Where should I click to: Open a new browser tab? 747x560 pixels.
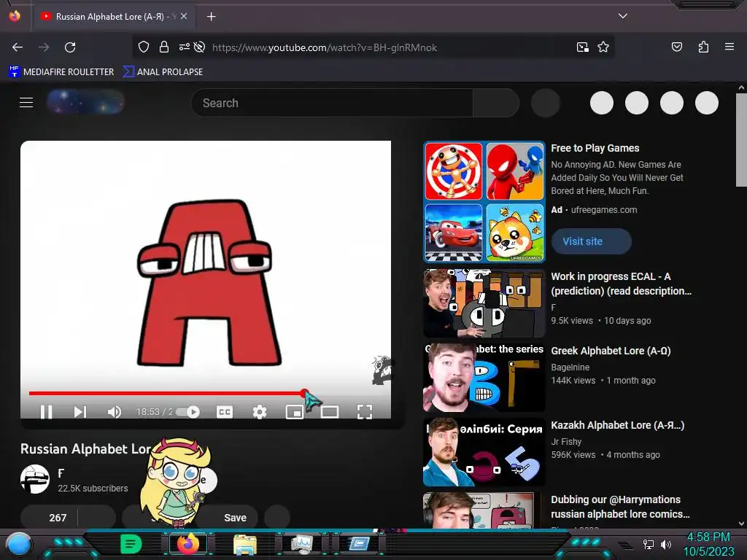tap(211, 17)
